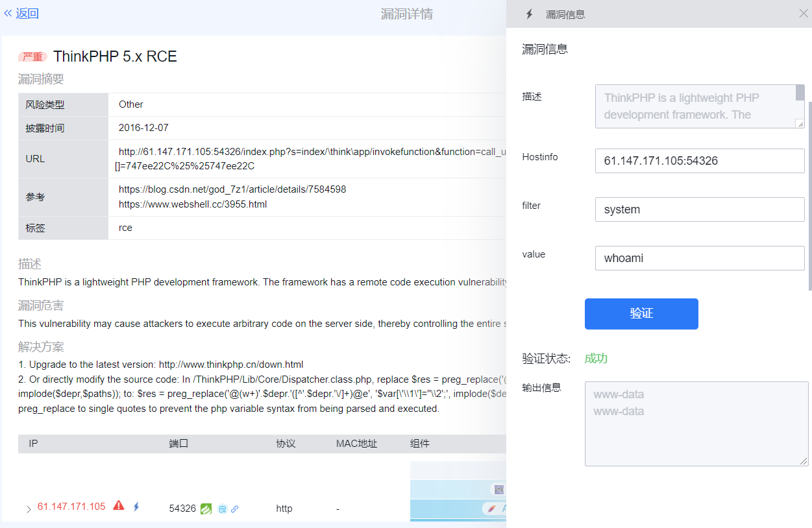Expand the 61.147.171.105 row chevron

click(x=29, y=510)
